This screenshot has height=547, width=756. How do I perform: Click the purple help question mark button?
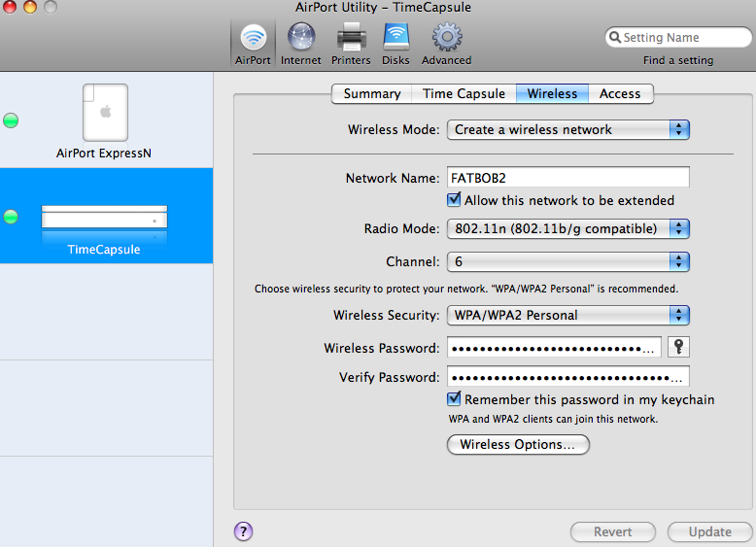(244, 531)
